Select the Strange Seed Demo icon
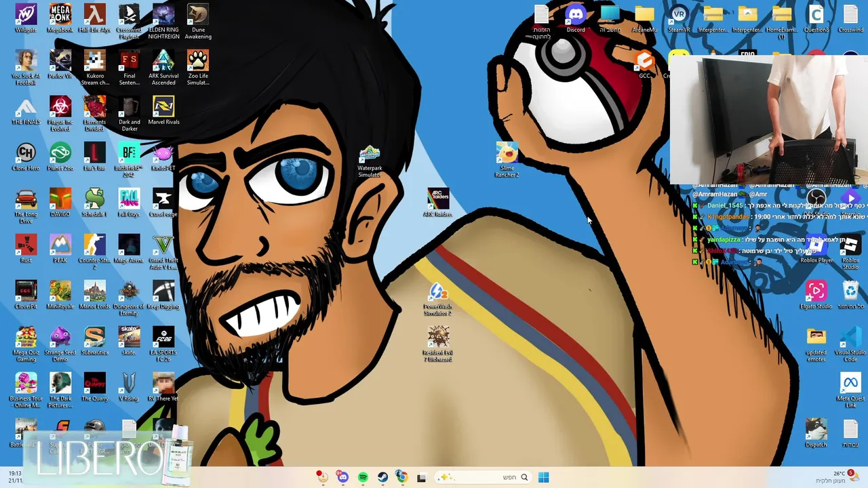 60,344
